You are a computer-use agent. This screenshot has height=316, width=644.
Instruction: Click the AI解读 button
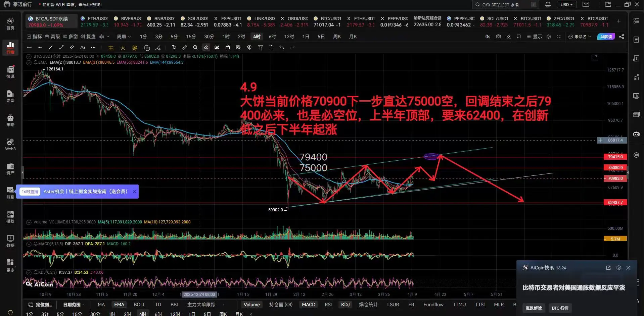point(606,37)
